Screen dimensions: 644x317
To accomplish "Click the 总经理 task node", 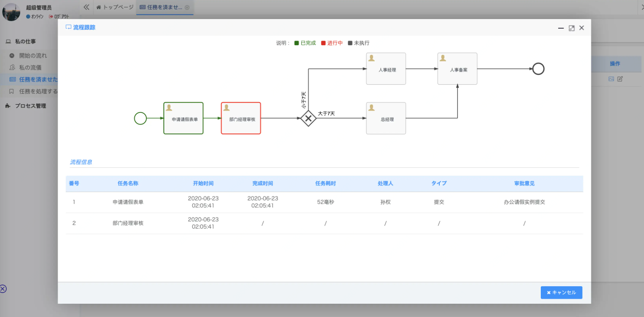I will (x=386, y=118).
